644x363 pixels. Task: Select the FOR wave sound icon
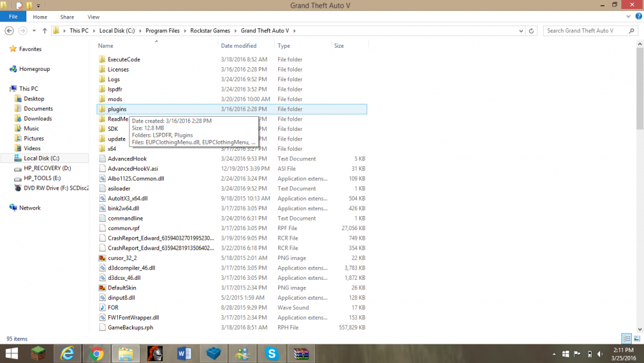click(x=102, y=308)
